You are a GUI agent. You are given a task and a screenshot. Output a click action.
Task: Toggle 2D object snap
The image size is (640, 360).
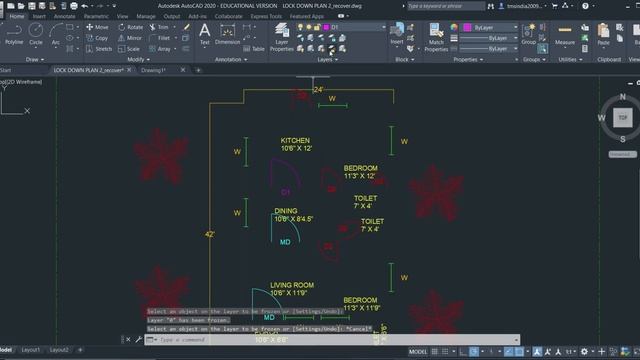[x=519, y=351]
